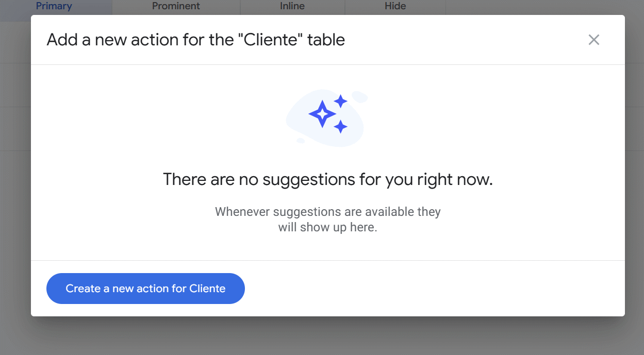
Task: Close the Add a new action dialog
Action: coord(594,40)
